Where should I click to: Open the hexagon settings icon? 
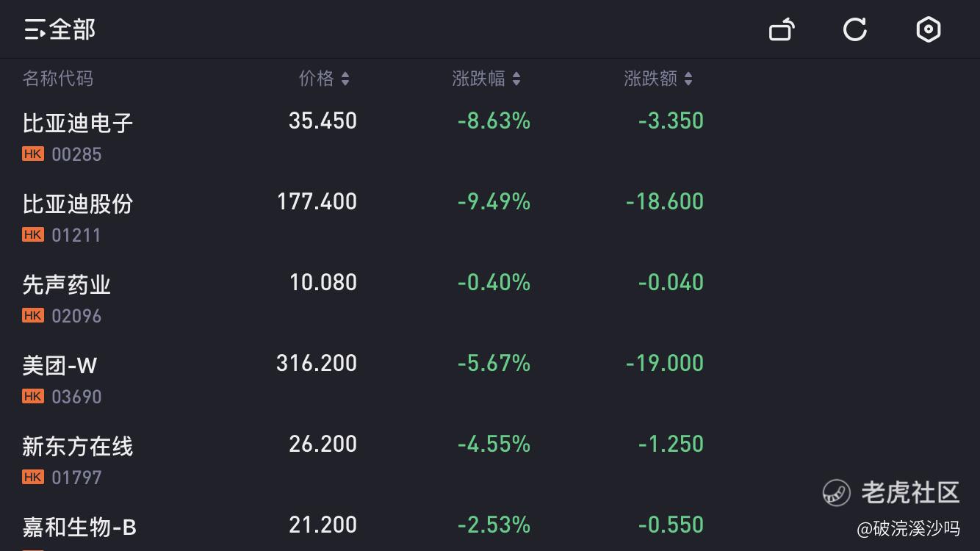click(929, 29)
